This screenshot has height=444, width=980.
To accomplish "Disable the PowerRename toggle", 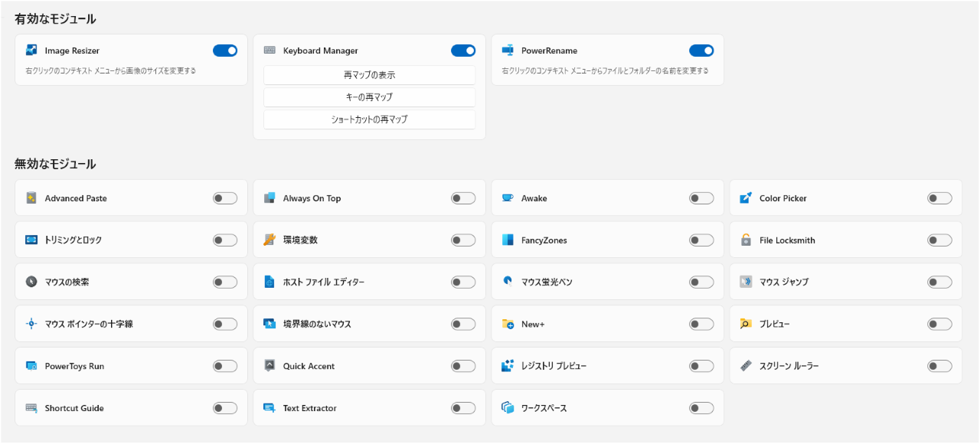I will (701, 51).
